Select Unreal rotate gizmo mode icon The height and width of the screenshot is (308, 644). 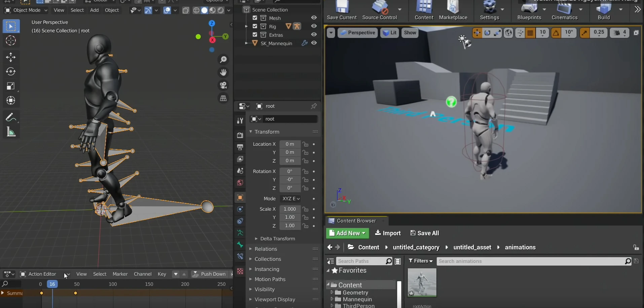[x=487, y=33]
